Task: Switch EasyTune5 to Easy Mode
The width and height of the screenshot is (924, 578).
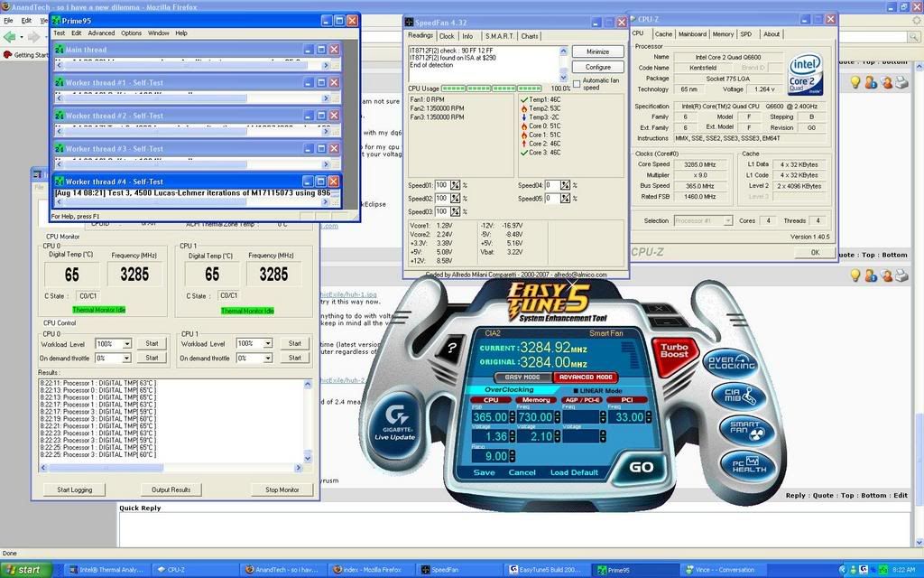Action: pos(522,377)
